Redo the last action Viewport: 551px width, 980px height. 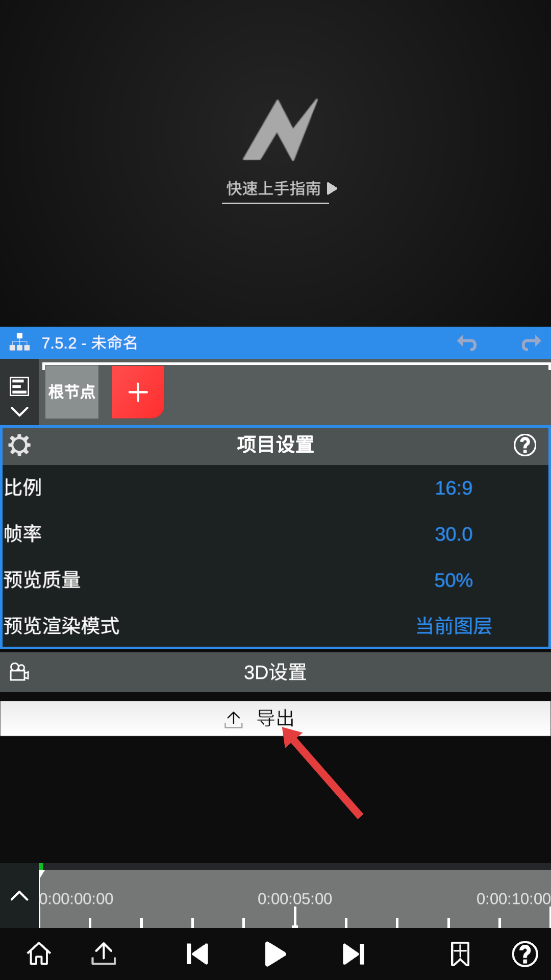[x=531, y=343]
